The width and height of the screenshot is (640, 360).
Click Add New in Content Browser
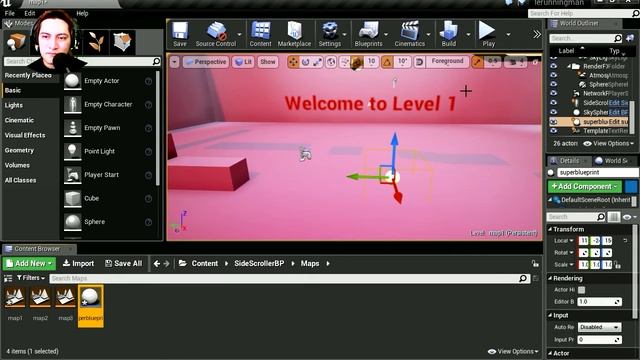[x=29, y=264]
